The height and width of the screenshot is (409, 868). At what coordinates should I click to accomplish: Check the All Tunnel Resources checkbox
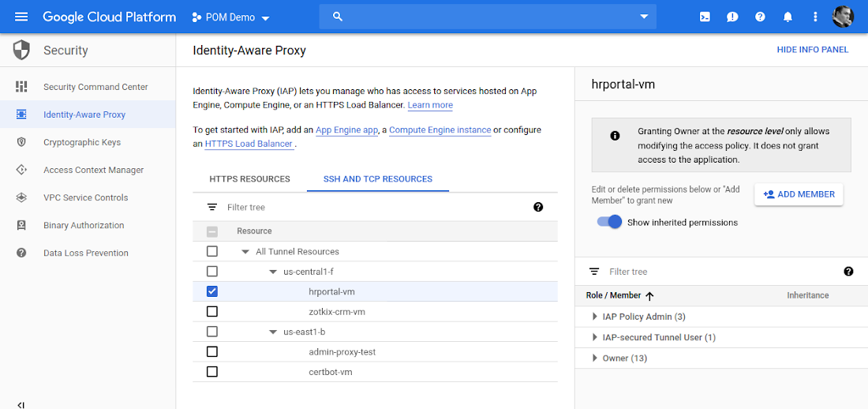coord(212,252)
